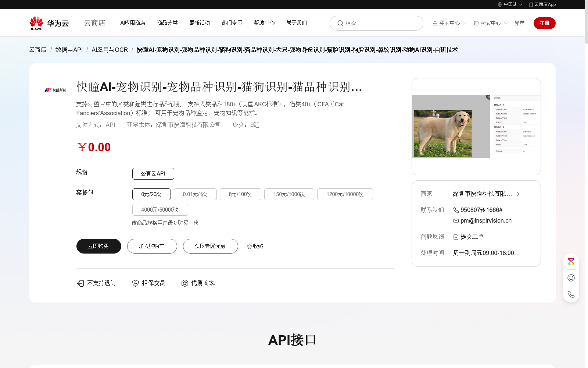The height and width of the screenshot is (368, 588).
Task: Open the 商品分类 menu
Action: [167, 23]
